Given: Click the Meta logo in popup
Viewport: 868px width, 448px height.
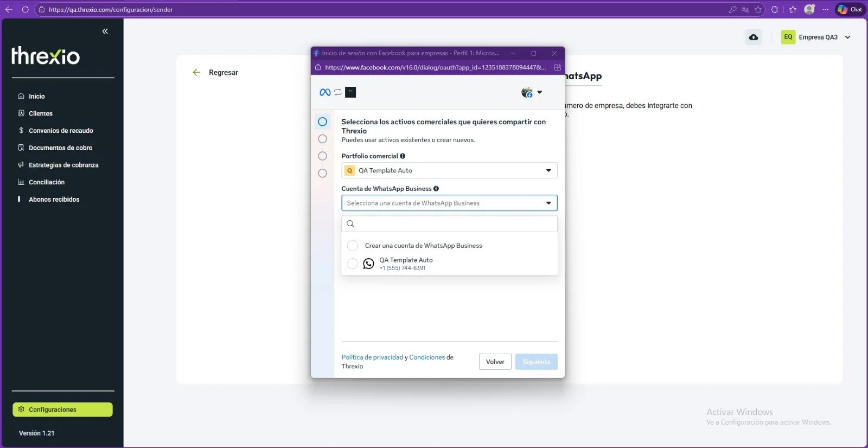Looking at the screenshot, I should click(325, 92).
